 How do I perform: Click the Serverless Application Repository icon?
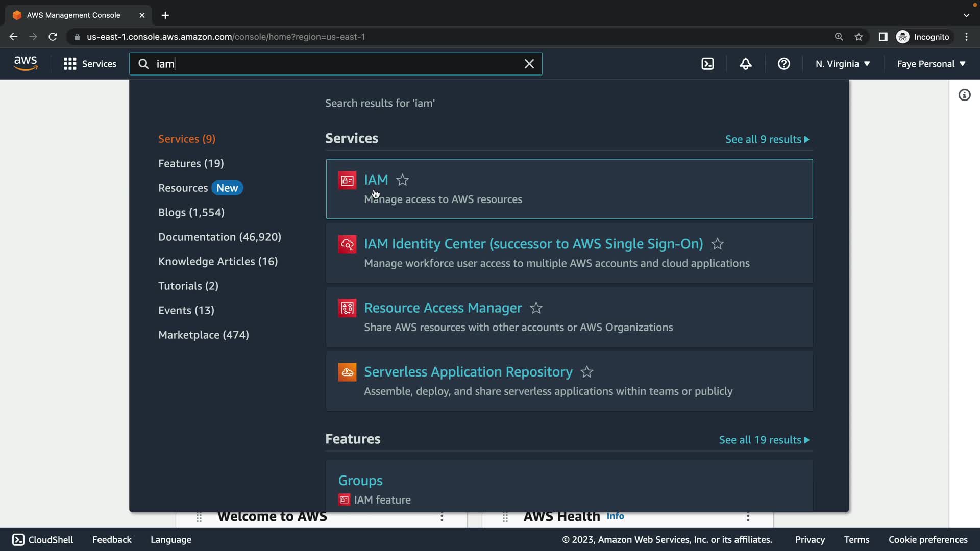tap(347, 372)
